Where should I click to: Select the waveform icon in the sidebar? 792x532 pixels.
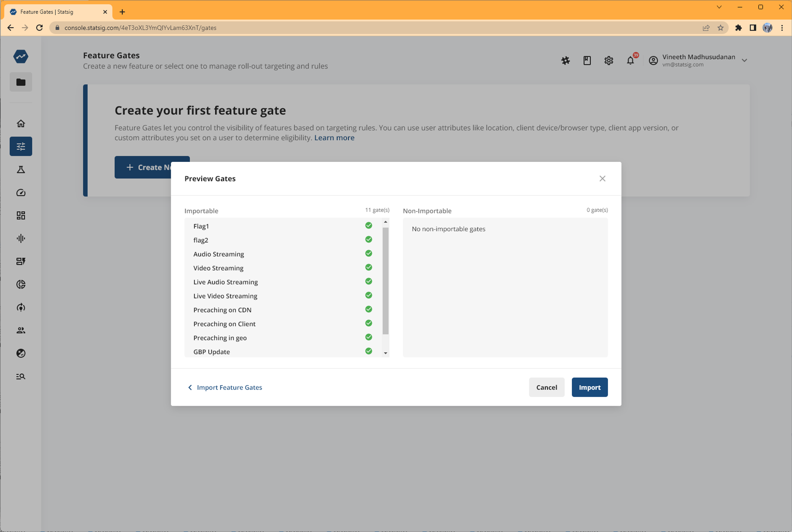[21, 238]
